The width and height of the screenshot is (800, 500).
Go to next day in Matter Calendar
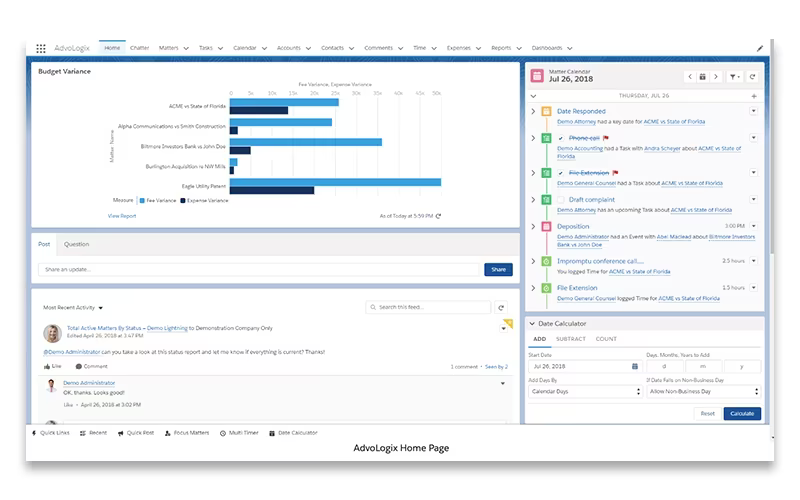tap(716, 77)
